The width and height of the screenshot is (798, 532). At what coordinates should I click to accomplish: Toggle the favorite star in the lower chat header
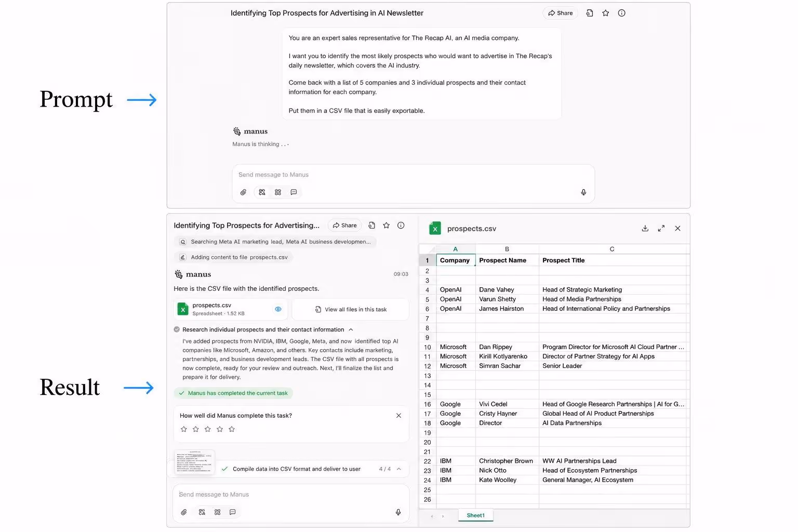tap(386, 225)
